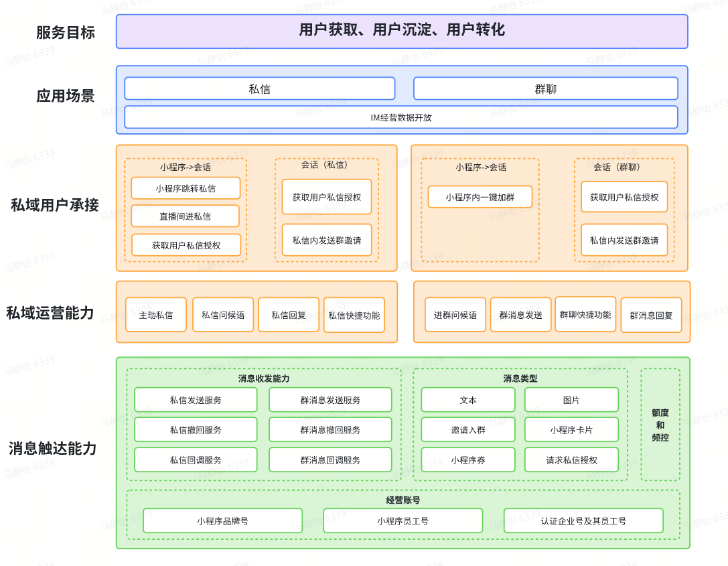Screen dimensions: 728x566
Task: Click the 用户获取、用户沉淀、用户转化 banner
Action: pyautogui.click(x=402, y=31)
